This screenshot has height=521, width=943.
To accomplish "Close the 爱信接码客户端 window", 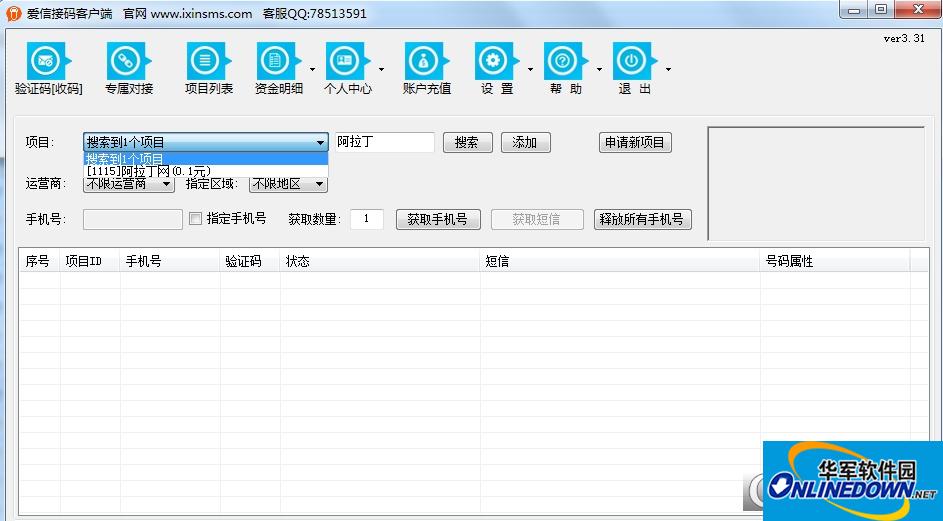I will [x=918, y=10].
